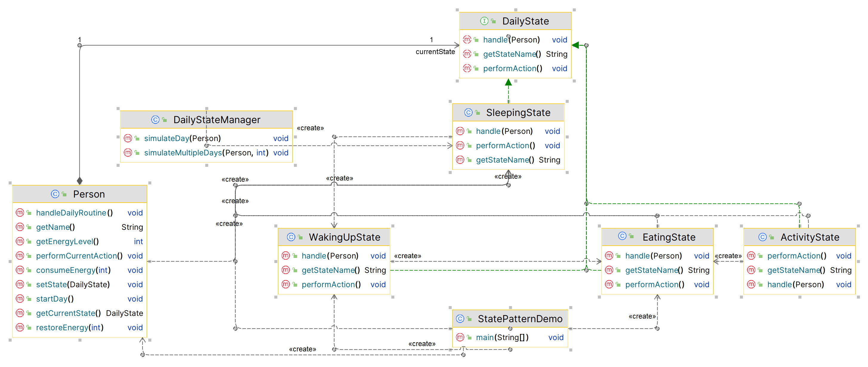The width and height of the screenshot is (868, 367).
Task: Click the WakingUpState class icon
Action: tap(291, 237)
